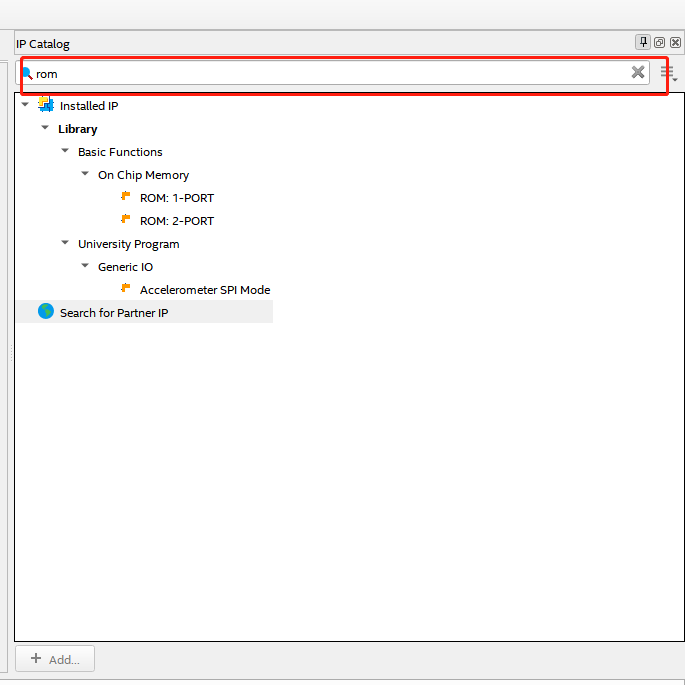
Task: Collapse the On Chip Memory node
Action: point(85,174)
